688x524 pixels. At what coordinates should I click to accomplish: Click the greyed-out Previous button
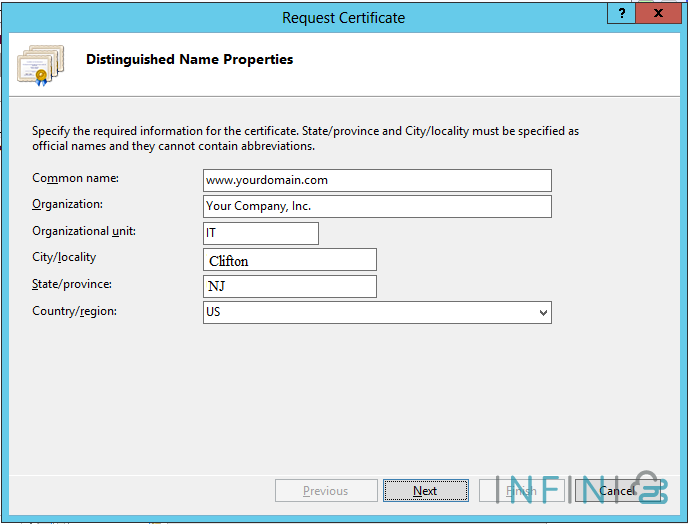[x=326, y=491]
